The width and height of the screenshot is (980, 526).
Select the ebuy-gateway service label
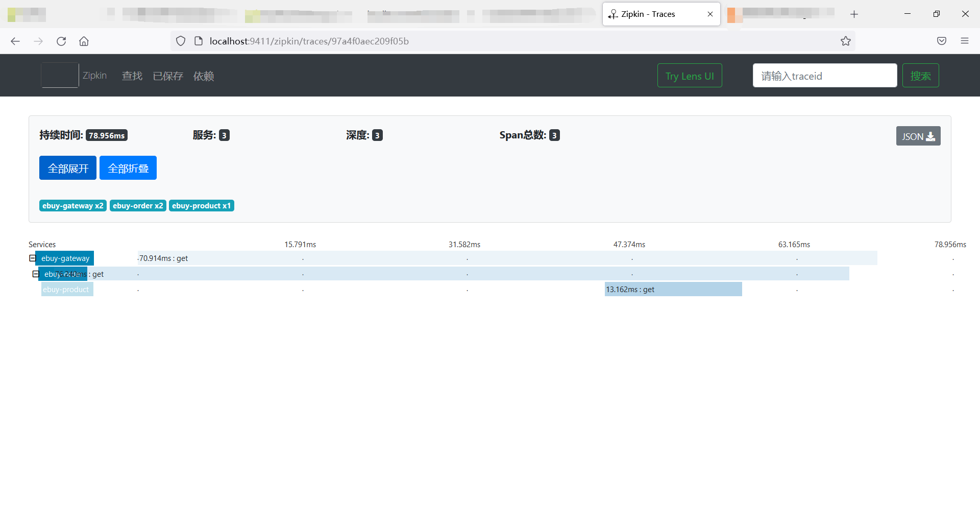[65, 258]
